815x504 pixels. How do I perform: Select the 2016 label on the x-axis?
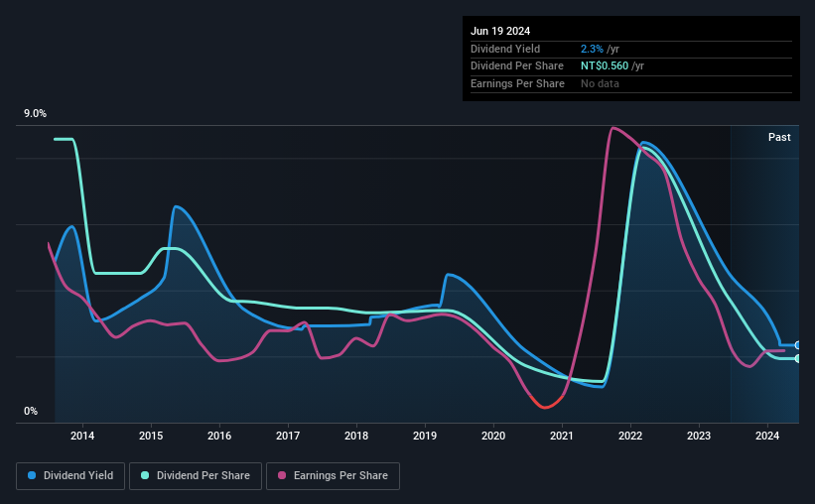click(219, 436)
